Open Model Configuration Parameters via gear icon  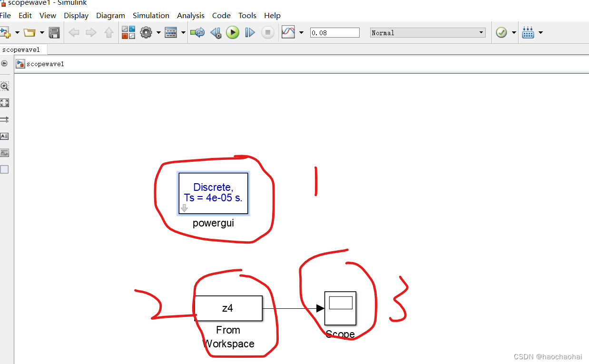tap(147, 32)
